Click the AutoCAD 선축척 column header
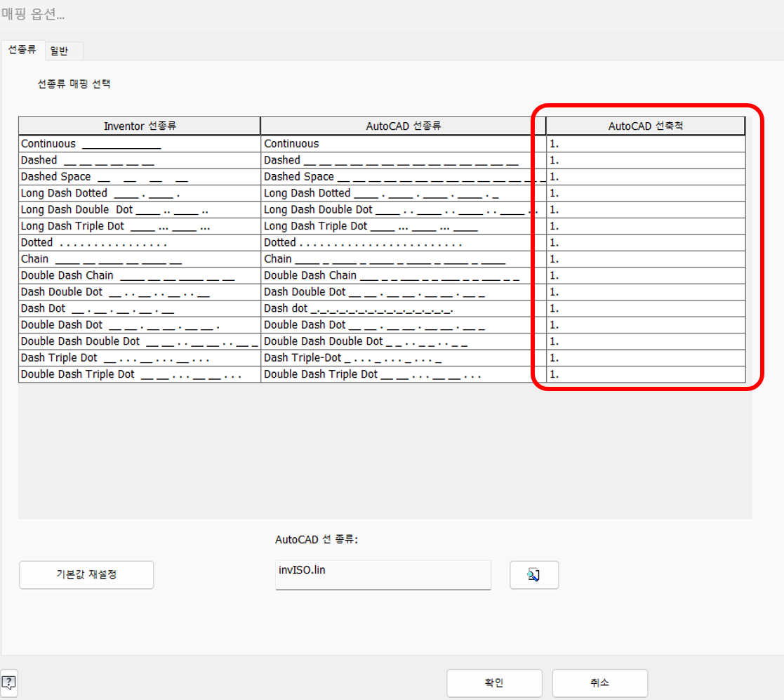 (644, 125)
